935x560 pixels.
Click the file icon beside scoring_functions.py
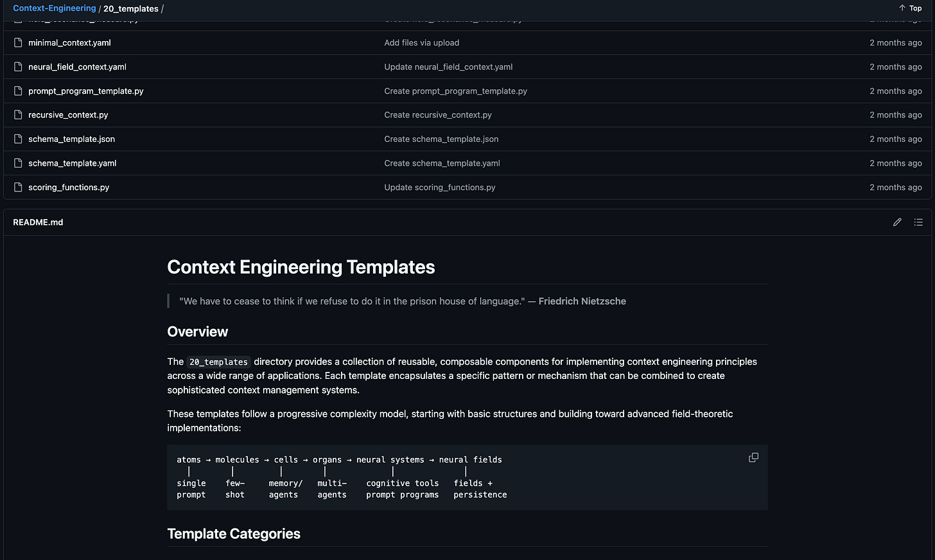(x=18, y=188)
